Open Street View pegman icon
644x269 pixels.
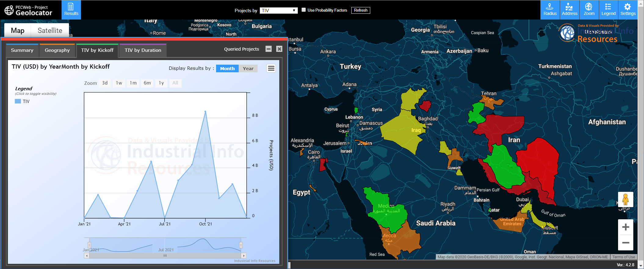[625, 199]
